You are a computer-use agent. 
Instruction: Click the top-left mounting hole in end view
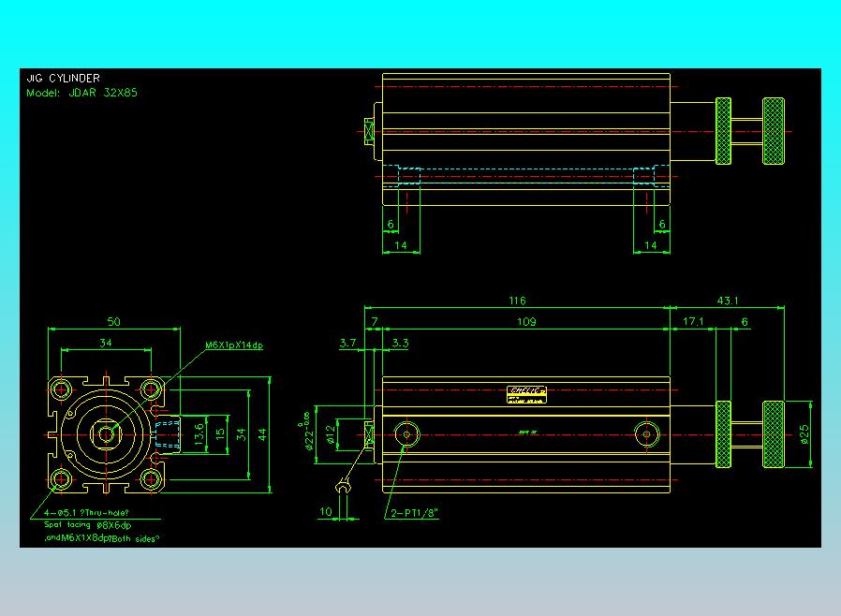click(x=61, y=389)
